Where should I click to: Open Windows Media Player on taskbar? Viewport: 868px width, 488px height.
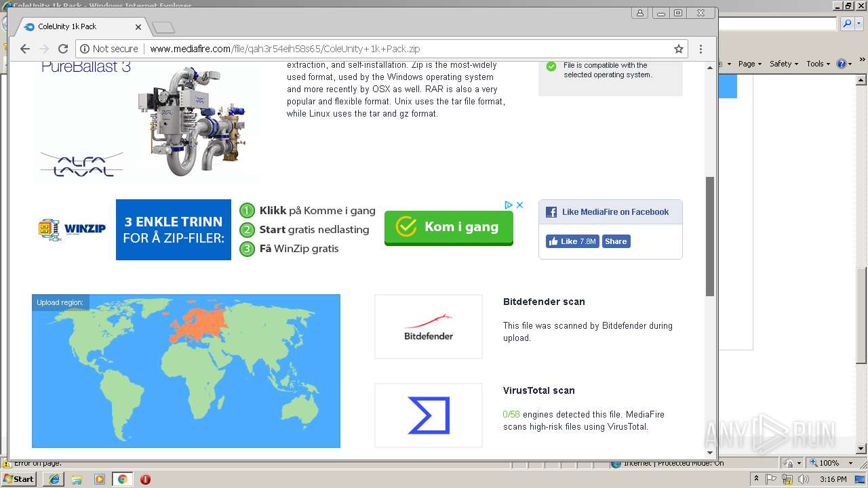point(99,479)
